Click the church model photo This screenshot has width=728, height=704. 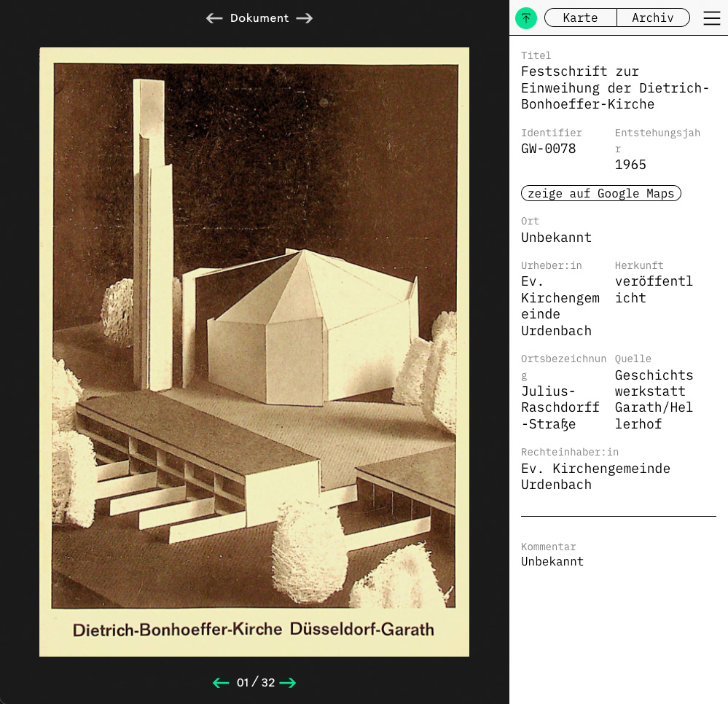point(254,335)
